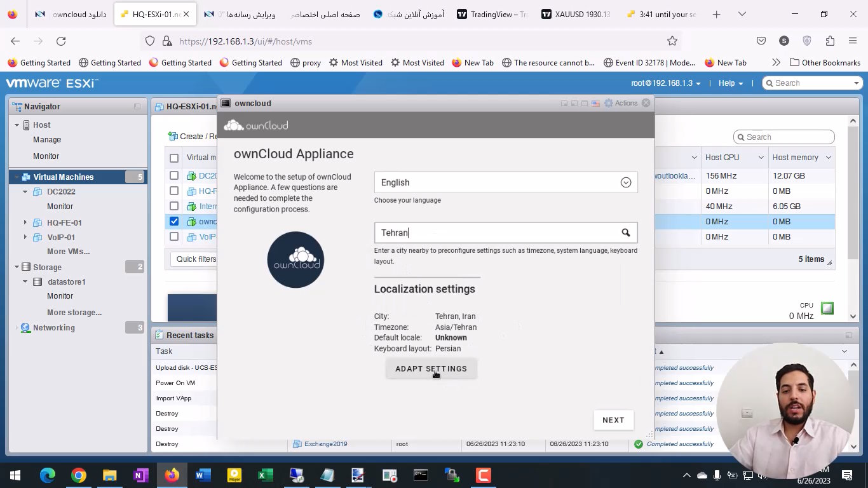Bookmark this page with the star icon
Image resolution: width=868 pixels, height=488 pixels.
pos(672,41)
